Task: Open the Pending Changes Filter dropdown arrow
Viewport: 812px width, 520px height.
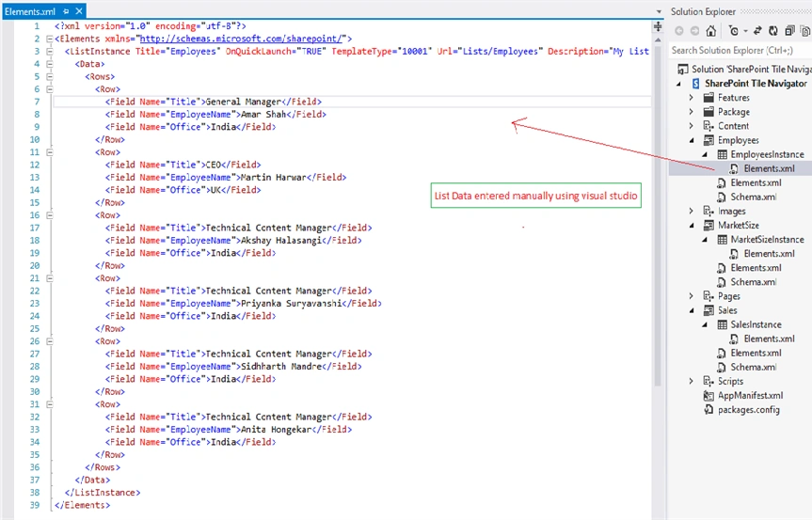Action: point(745,31)
